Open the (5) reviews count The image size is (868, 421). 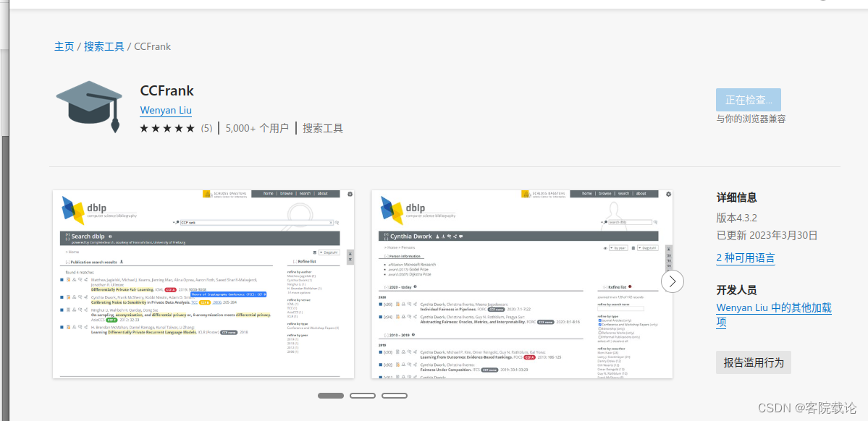point(206,128)
